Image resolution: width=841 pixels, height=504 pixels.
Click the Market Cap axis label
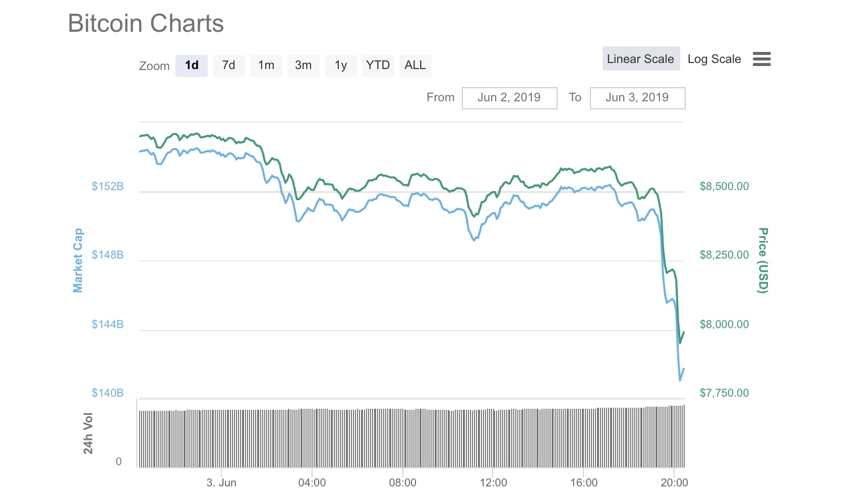point(78,260)
